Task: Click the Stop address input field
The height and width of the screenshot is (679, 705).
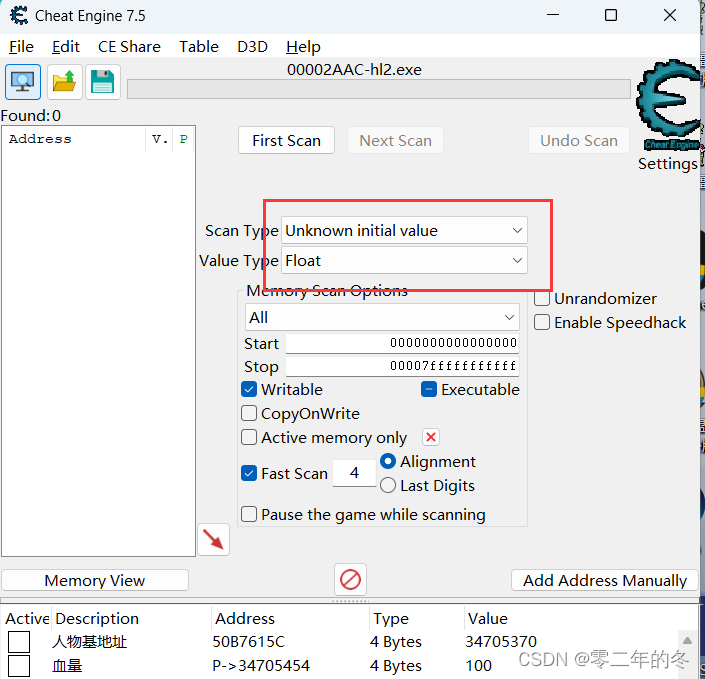Action: pos(402,366)
